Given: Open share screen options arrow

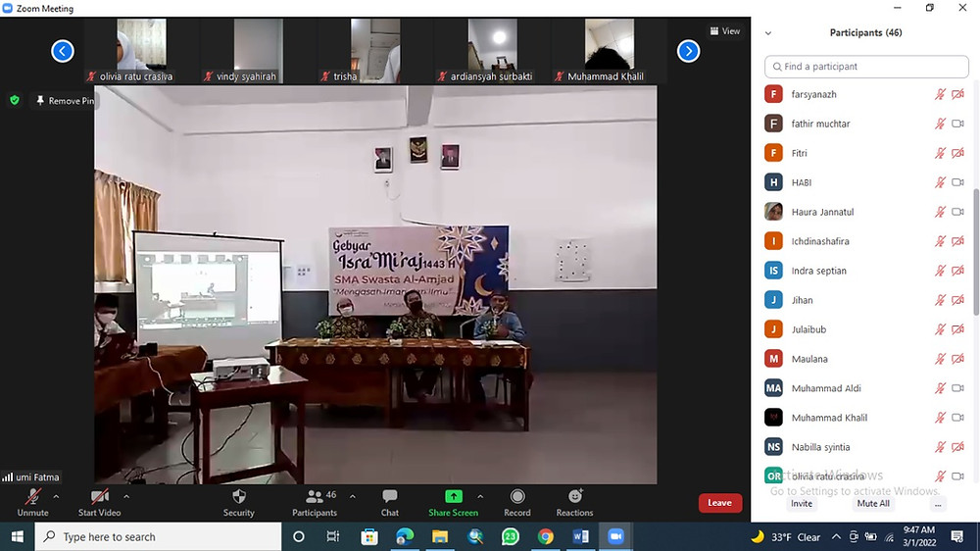Looking at the screenshot, I should tap(480, 497).
